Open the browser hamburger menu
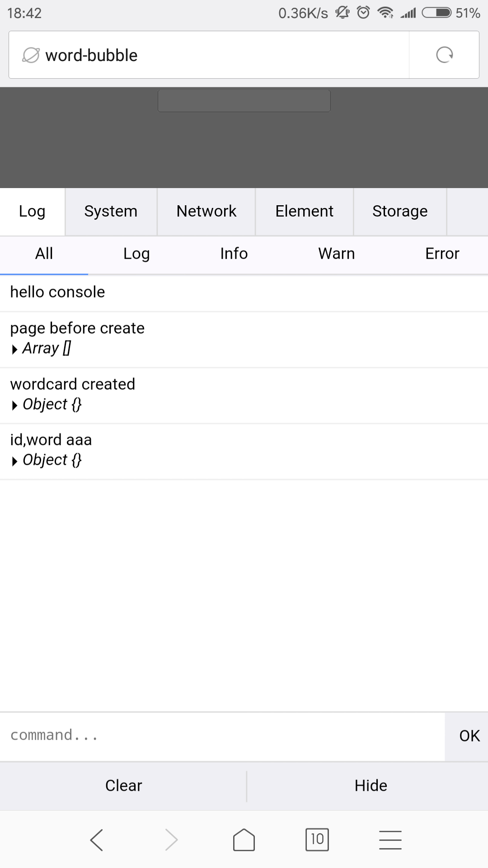Viewport: 488px width, 868px height. point(390,840)
